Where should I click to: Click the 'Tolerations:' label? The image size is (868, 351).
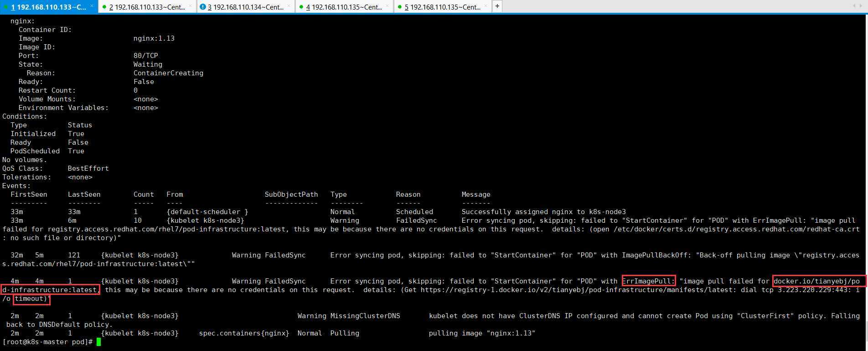coord(26,177)
